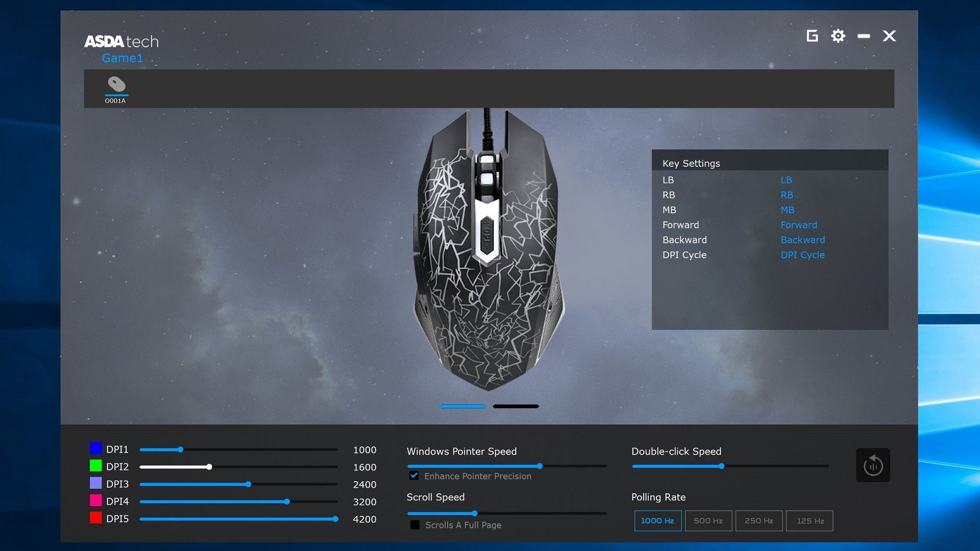
Task: Remap the Forward button assignment
Action: pos(799,224)
